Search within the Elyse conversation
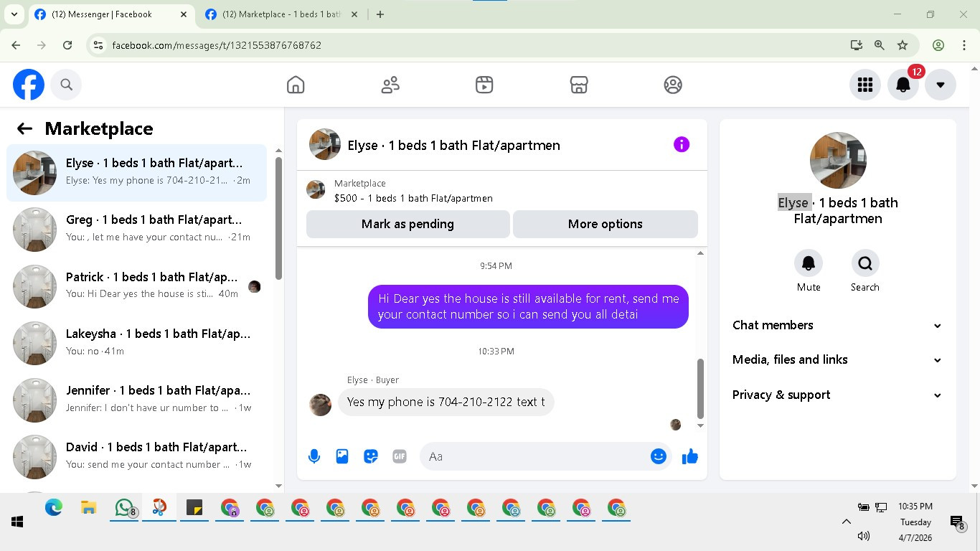This screenshot has width=980, height=551. click(x=865, y=263)
